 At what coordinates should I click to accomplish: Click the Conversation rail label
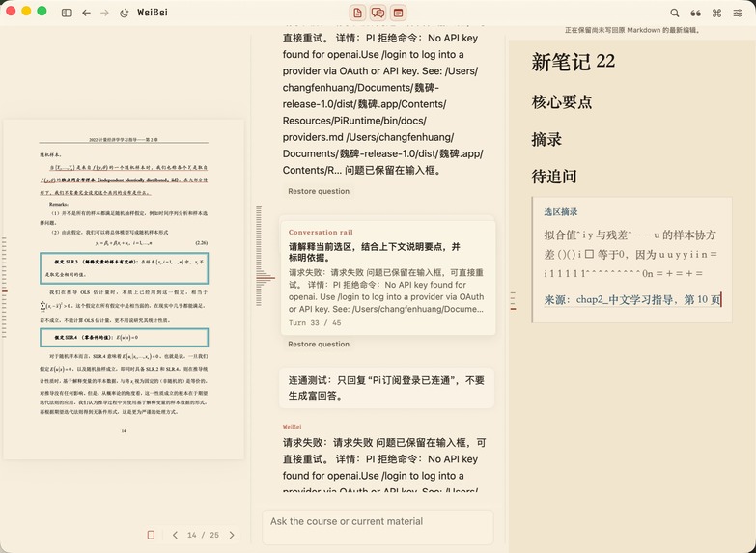tap(321, 232)
